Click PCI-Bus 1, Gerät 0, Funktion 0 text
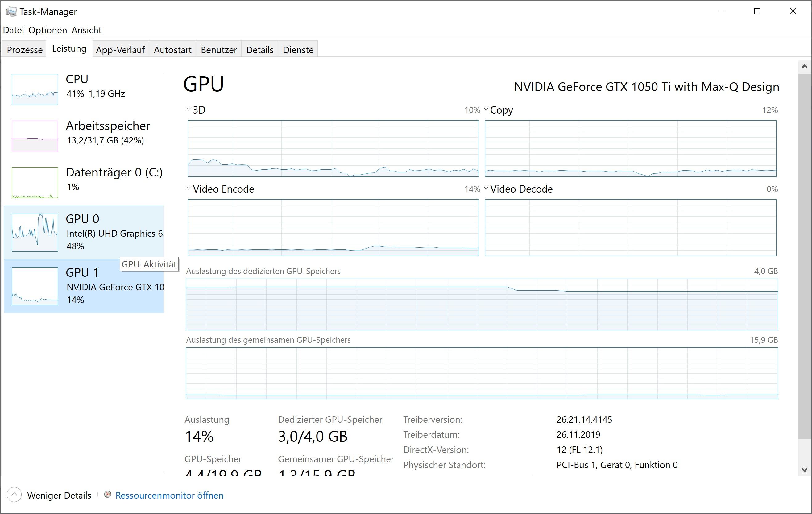The width and height of the screenshot is (812, 514). click(x=617, y=465)
